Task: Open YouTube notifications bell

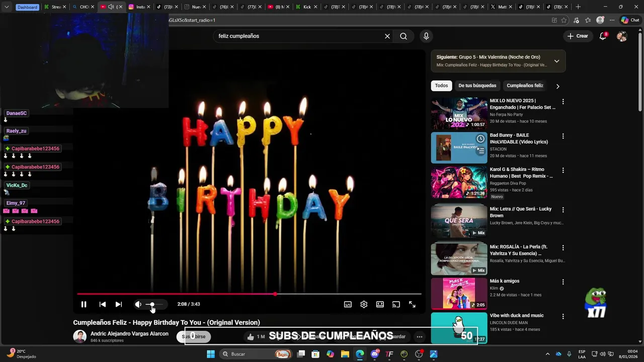Action: (x=603, y=36)
